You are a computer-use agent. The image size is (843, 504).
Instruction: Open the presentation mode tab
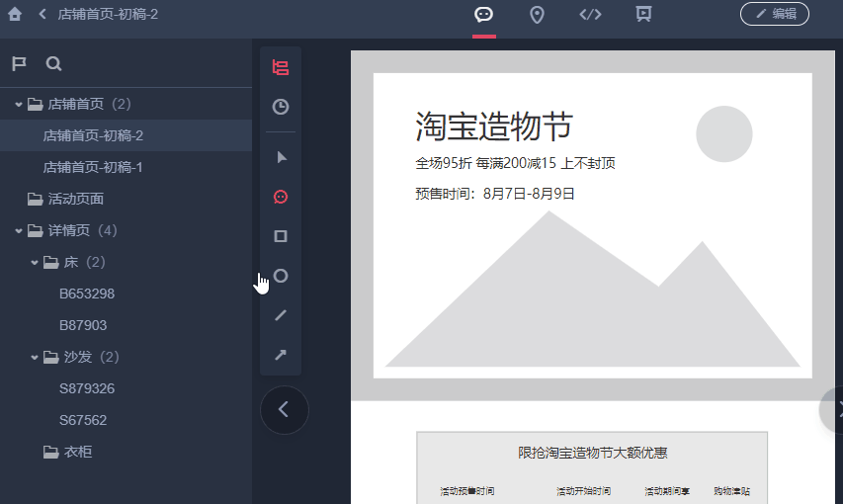pyautogui.click(x=643, y=14)
